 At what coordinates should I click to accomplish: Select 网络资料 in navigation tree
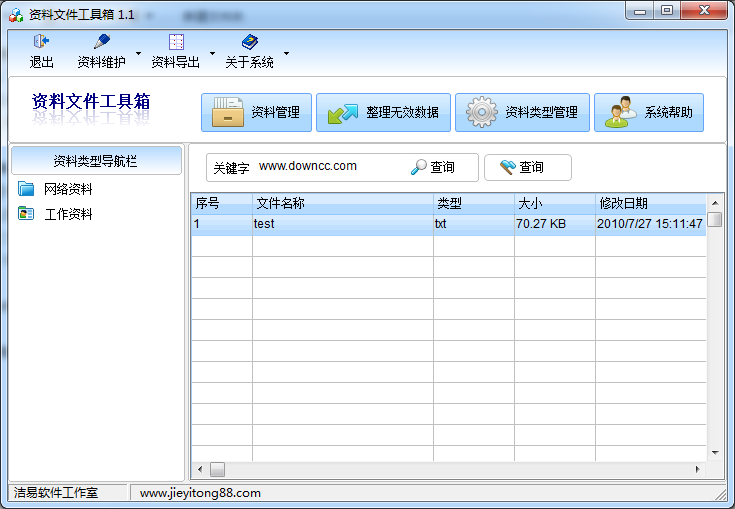coord(68,189)
